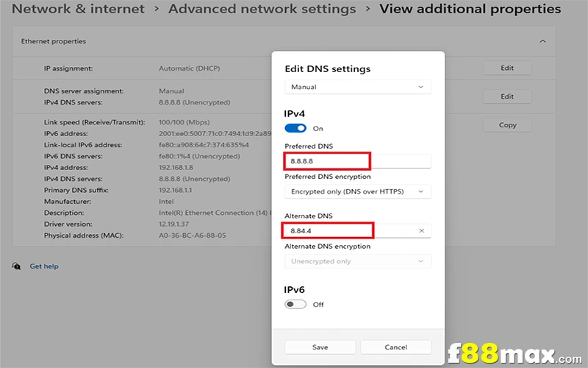The height and width of the screenshot is (368, 588).
Task: Select the MAC address A0-36-BC-A6-88-05
Action: [x=193, y=236]
